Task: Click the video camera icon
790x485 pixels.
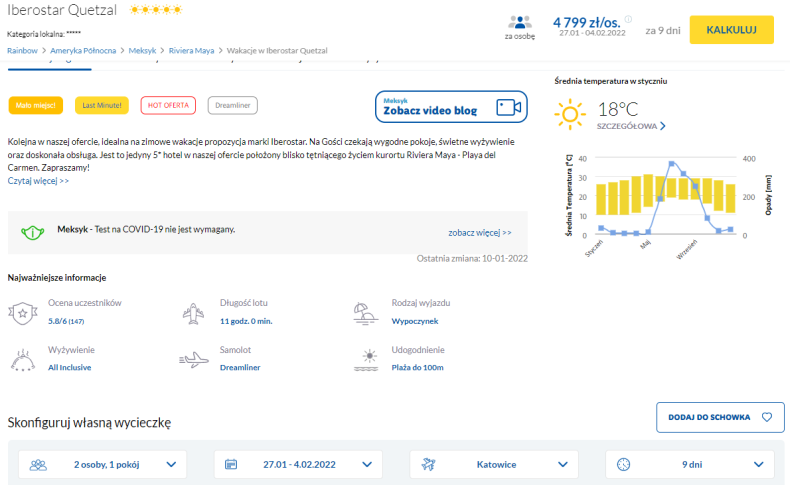Action: (x=508, y=107)
